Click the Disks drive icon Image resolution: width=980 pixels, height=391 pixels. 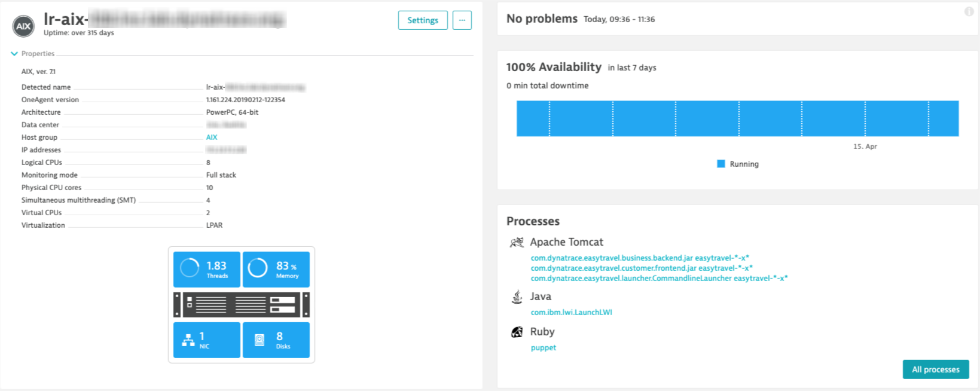tap(259, 340)
